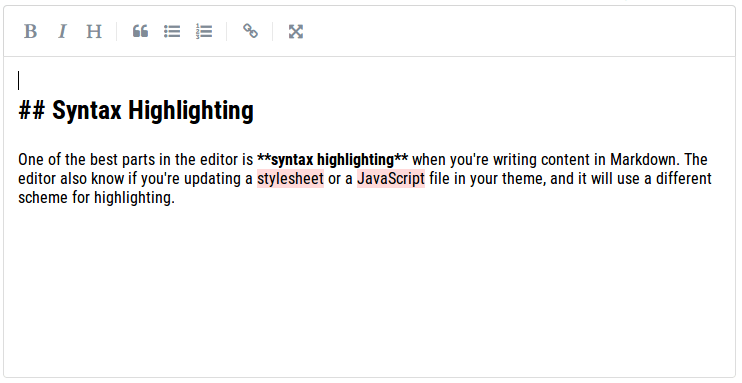Viewport: 742px width, 383px height.
Task: Create a bulleted list with the unordered list icon
Action: (172, 32)
